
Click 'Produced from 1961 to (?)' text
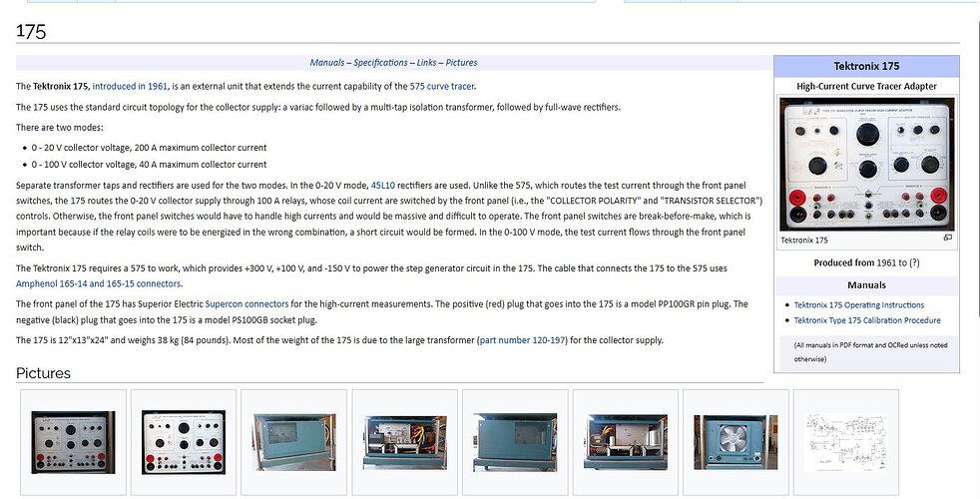point(866,263)
